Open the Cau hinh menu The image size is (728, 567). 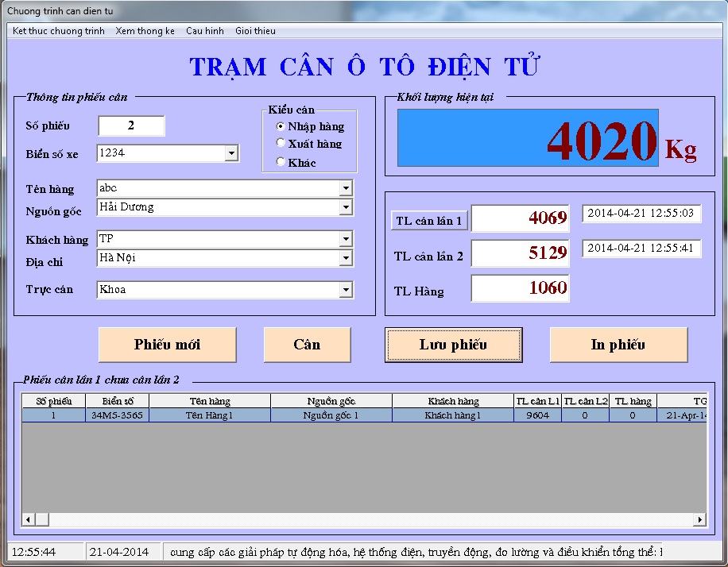tap(205, 31)
